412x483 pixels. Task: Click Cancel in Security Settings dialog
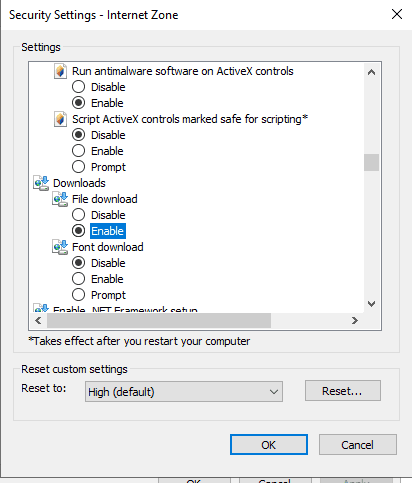[x=358, y=445]
